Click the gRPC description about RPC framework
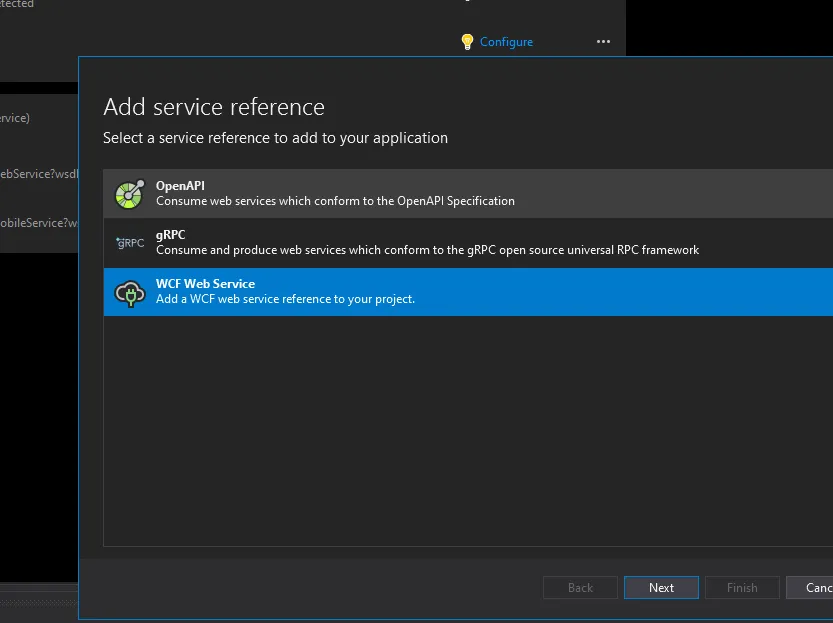 427,250
